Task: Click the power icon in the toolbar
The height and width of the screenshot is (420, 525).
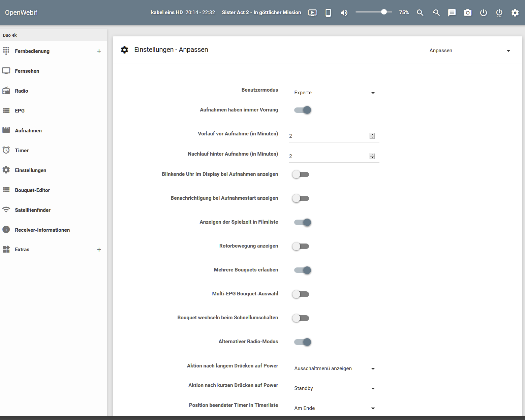Action: click(483, 12)
